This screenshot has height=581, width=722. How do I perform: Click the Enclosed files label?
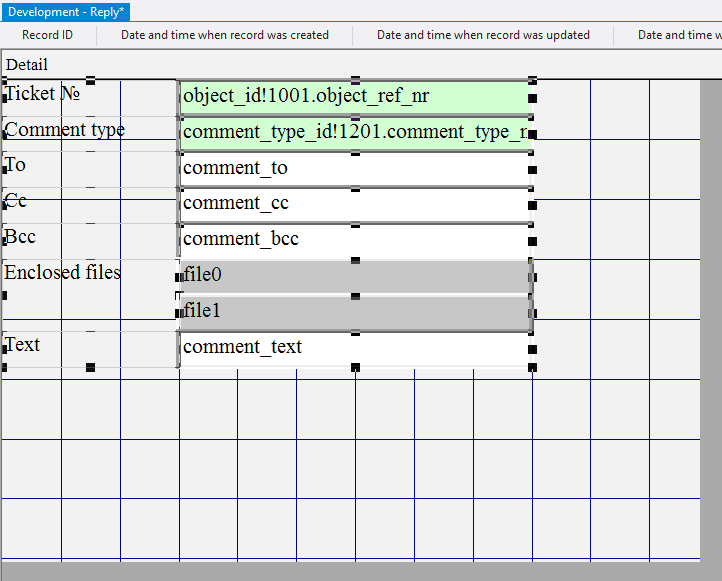click(62, 273)
